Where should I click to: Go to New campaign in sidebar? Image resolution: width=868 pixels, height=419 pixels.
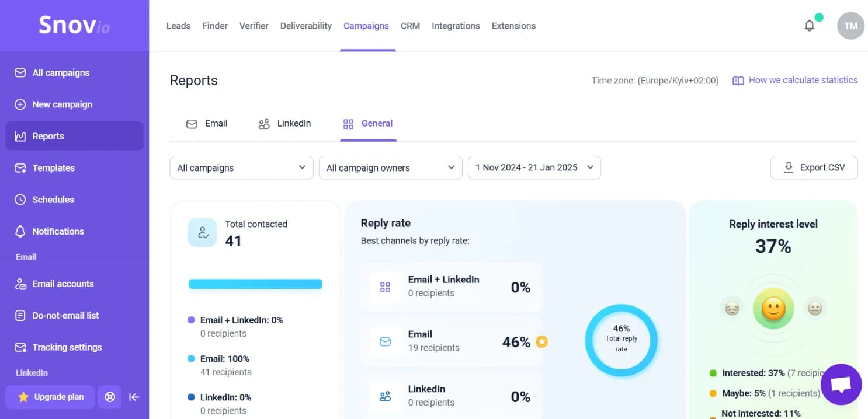coord(74,104)
